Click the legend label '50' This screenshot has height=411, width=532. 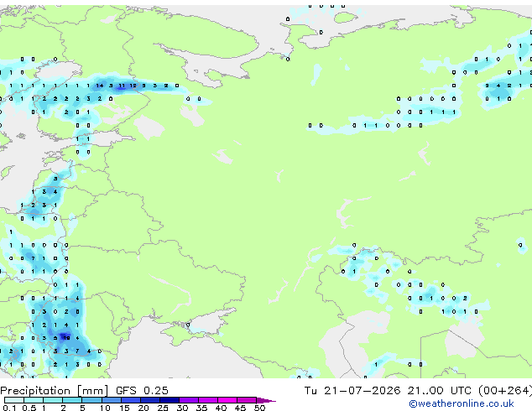[x=259, y=408]
